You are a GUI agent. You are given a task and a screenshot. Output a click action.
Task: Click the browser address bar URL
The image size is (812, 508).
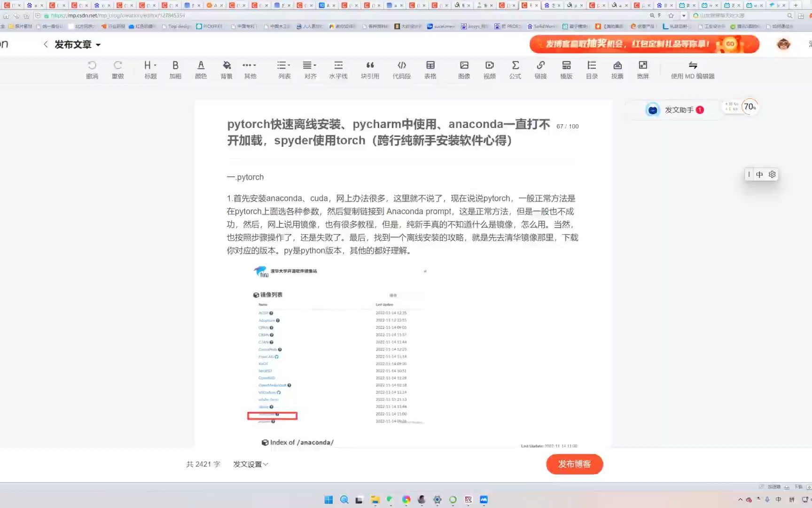tap(117, 16)
